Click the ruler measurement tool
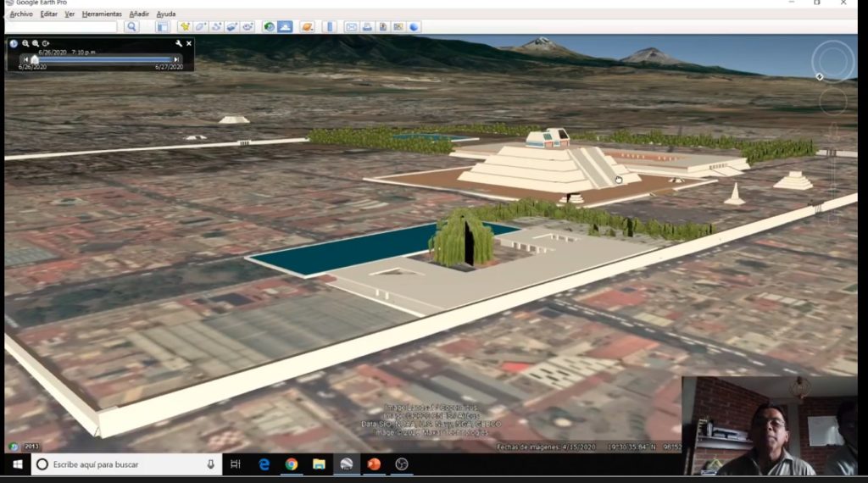The image size is (868, 483). click(x=330, y=27)
